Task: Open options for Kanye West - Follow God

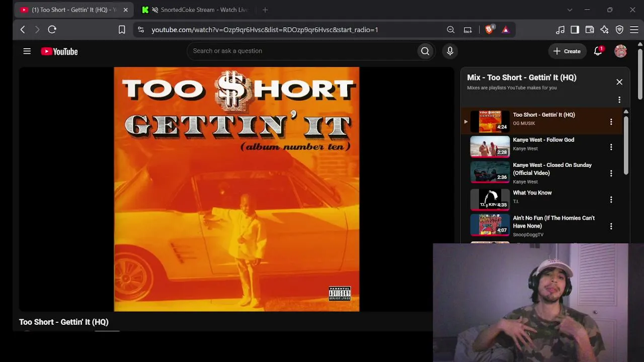Action: [x=611, y=147]
